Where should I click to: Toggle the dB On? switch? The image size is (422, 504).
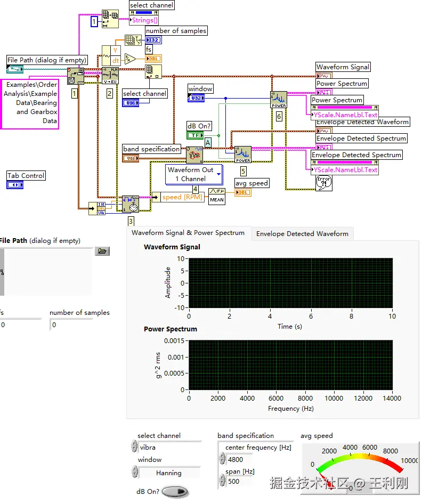(175, 492)
